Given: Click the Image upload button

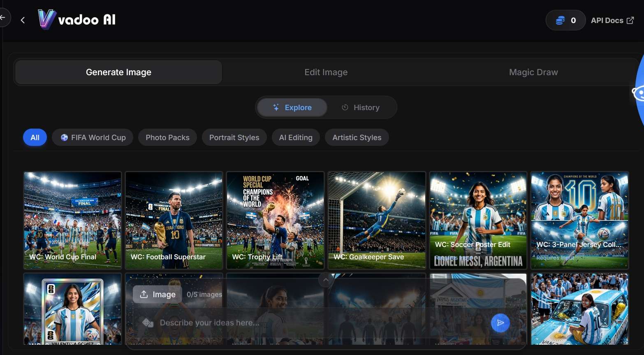Looking at the screenshot, I should click(x=158, y=294).
